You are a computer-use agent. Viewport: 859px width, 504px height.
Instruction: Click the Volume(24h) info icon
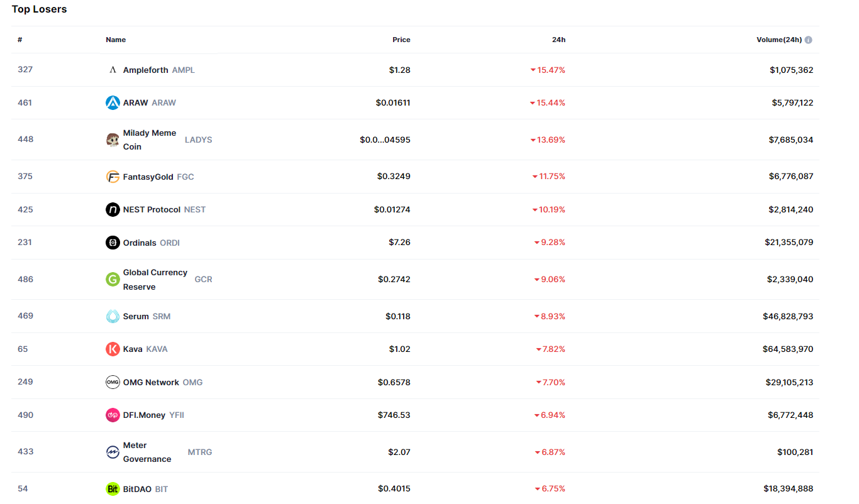808,40
